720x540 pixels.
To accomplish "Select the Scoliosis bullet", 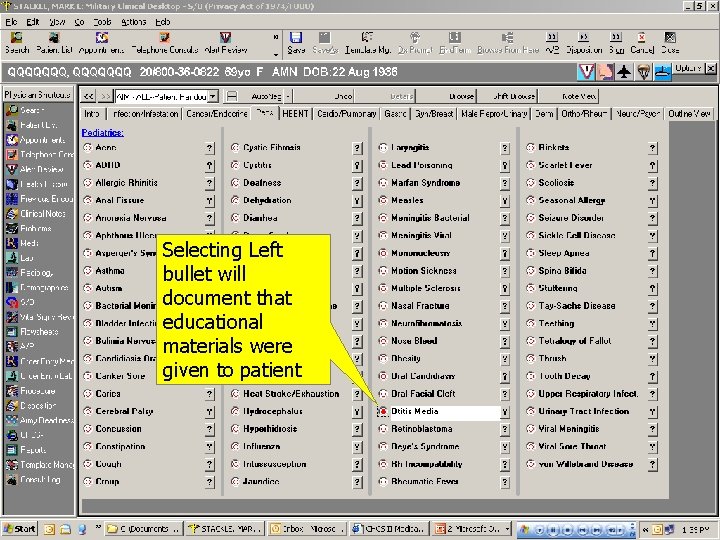I will tap(530, 183).
